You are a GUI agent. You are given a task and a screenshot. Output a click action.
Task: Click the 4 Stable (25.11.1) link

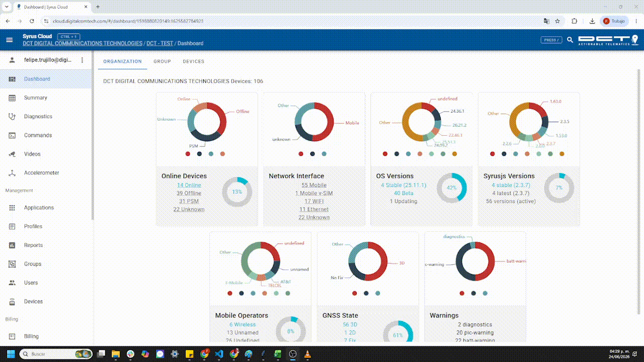pos(404,185)
